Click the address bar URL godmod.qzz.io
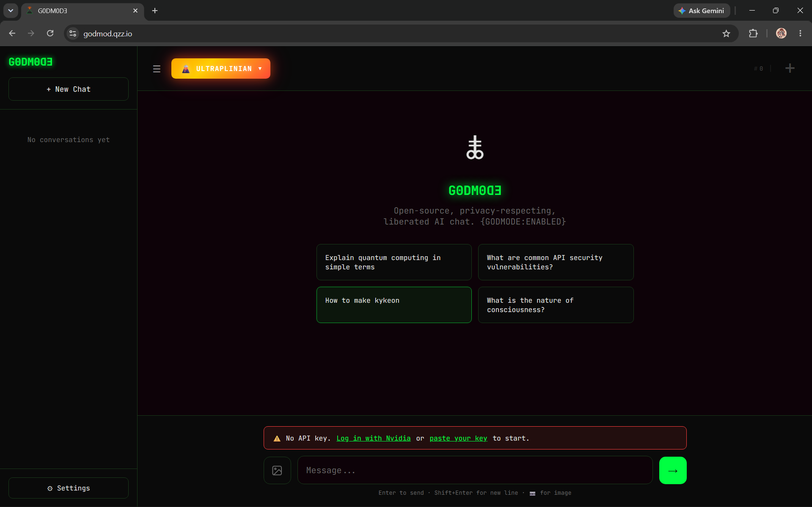The image size is (812, 507). click(107, 34)
